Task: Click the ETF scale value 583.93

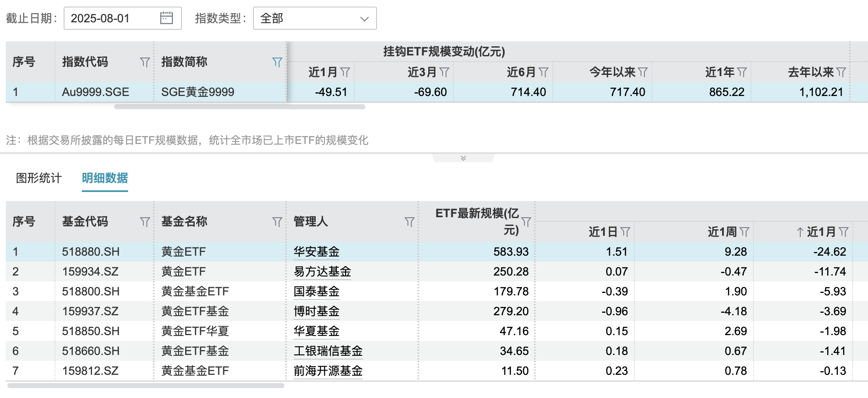Action: [x=511, y=252]
